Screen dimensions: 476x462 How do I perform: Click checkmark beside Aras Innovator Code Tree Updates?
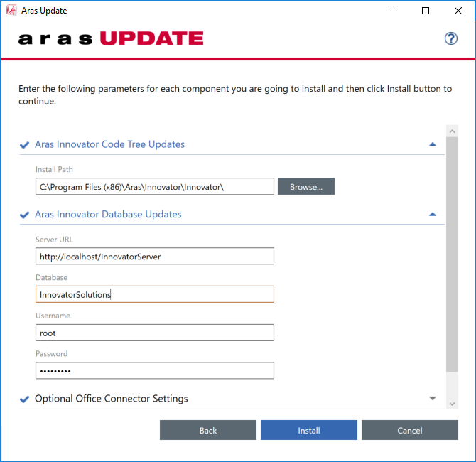(x=26, y=144)
